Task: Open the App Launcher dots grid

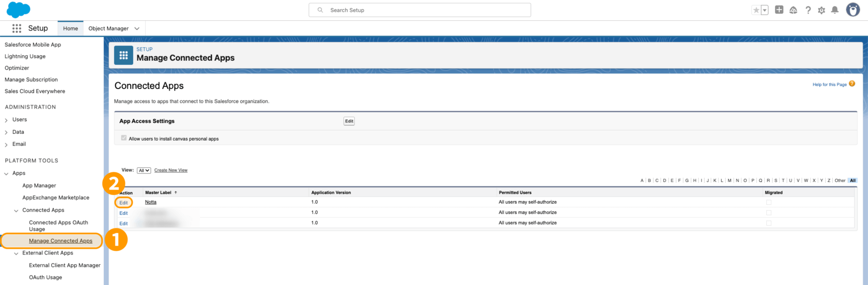Action: tap(17, 28)
